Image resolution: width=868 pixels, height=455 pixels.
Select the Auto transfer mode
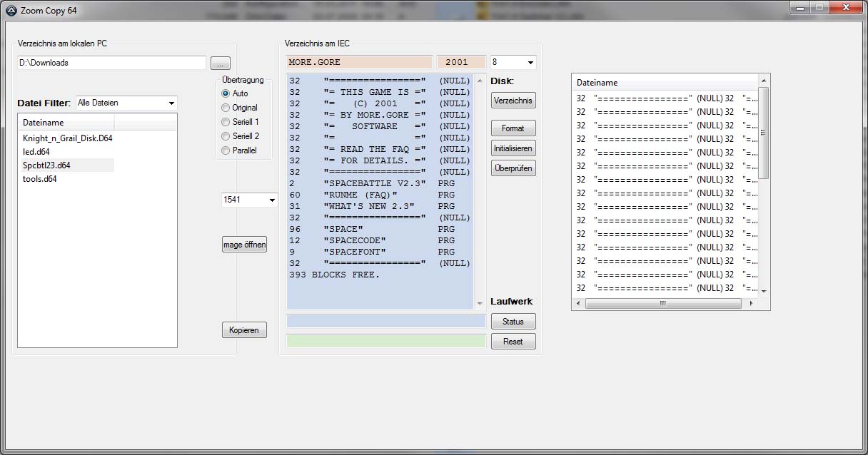point(226,93)
